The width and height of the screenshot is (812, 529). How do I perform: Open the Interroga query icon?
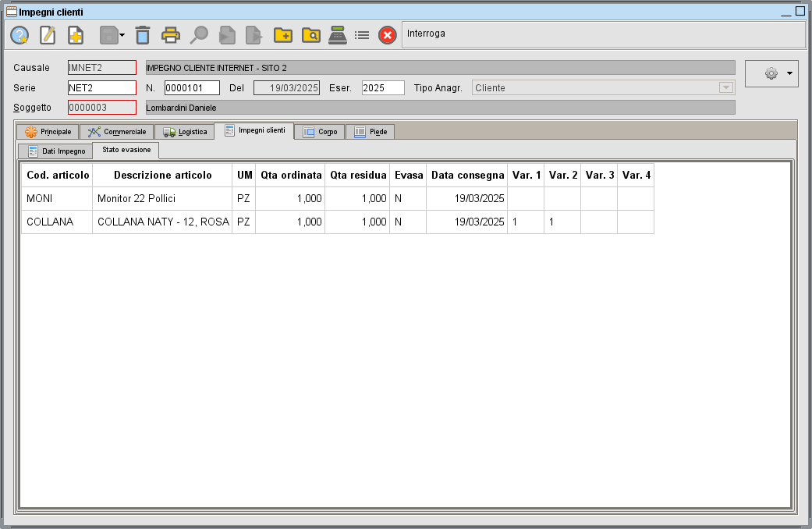click(x=20, y=35)
